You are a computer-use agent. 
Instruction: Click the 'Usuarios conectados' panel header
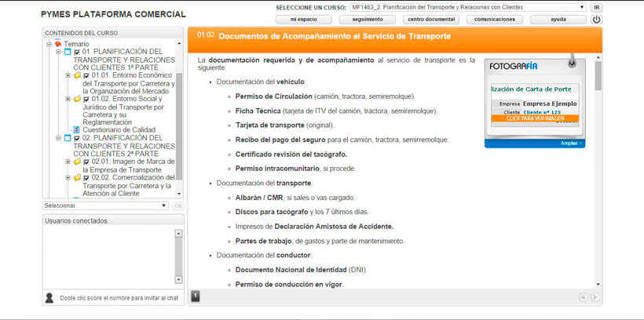click(113, 220)
